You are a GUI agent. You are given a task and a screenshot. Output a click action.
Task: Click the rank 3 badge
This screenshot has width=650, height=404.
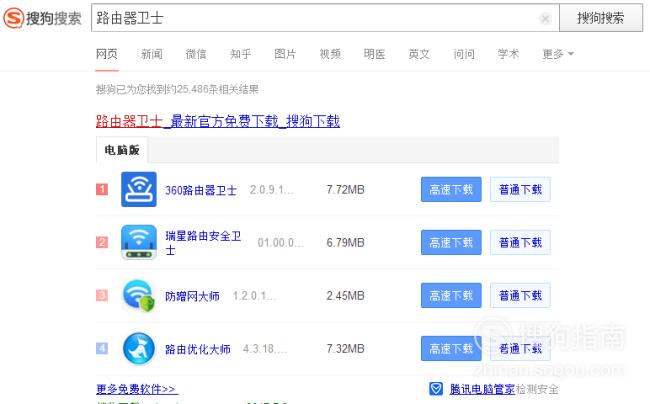point(102,295)
